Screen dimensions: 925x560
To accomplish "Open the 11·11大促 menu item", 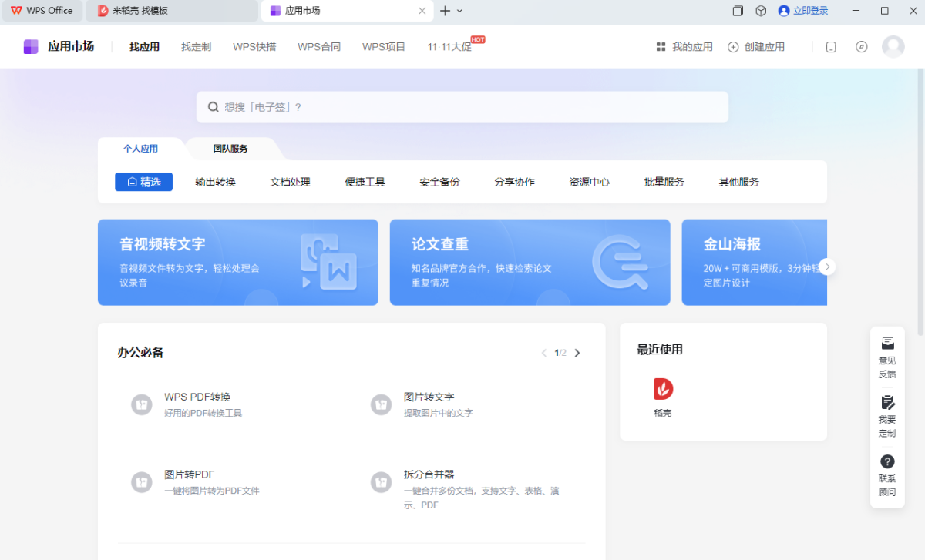I will point(449,47).
